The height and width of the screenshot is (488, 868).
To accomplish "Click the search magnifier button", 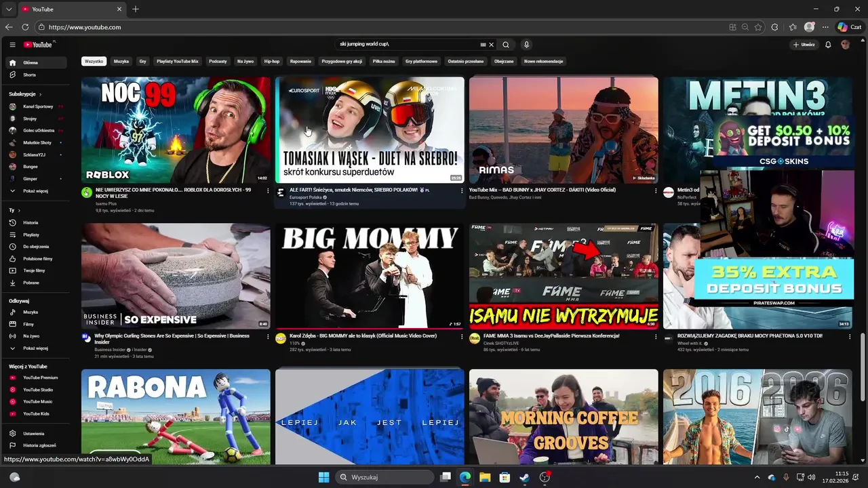I will [506, 45].
